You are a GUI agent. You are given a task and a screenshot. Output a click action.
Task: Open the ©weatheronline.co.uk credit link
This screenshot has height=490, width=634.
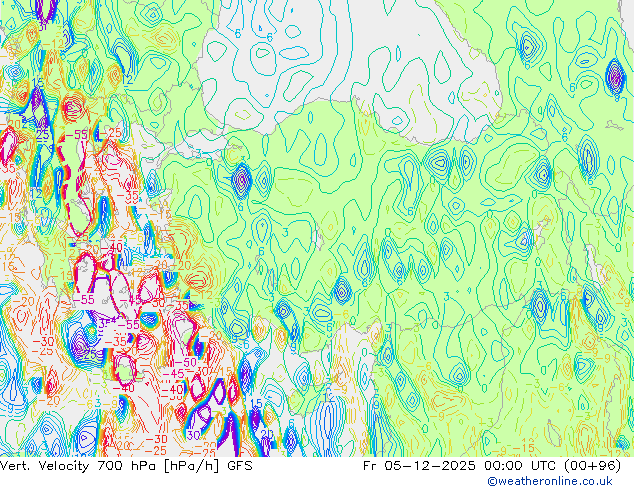pos(550,481)
